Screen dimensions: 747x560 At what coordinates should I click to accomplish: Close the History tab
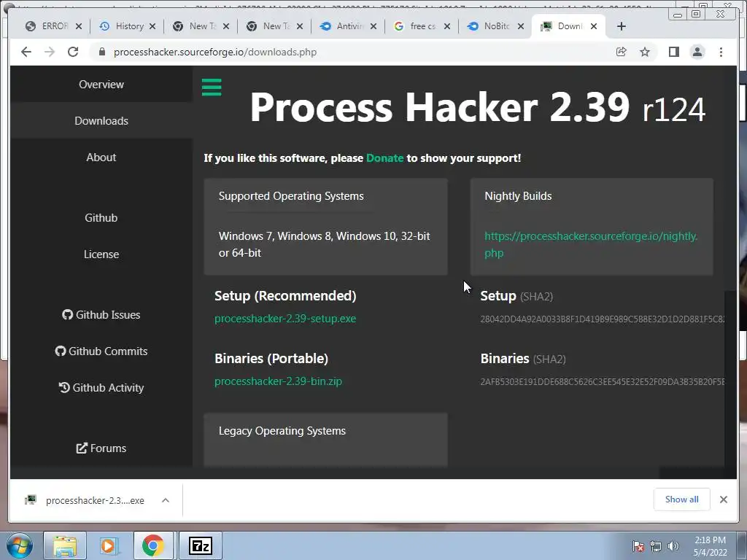click(152, 26)
